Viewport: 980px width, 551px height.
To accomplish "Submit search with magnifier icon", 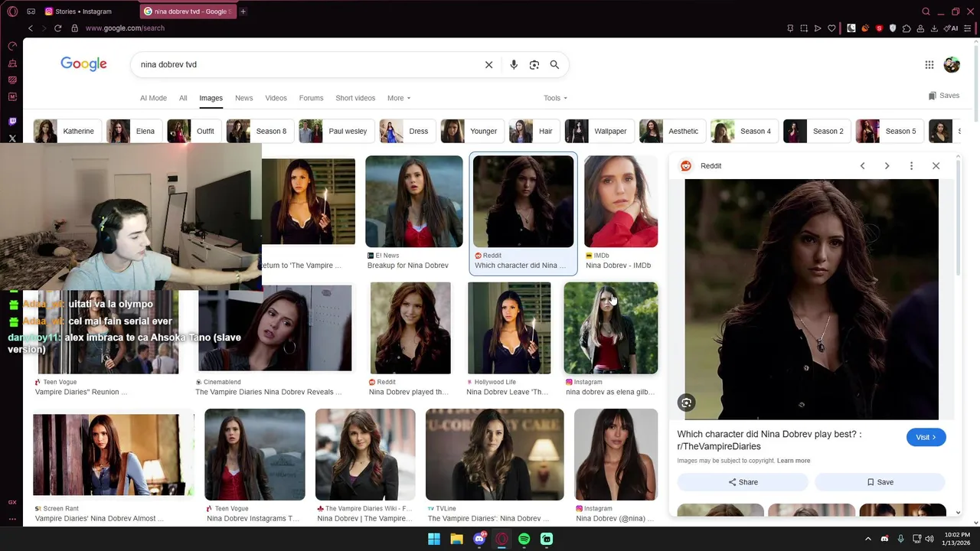I will (x=554, y=65).
